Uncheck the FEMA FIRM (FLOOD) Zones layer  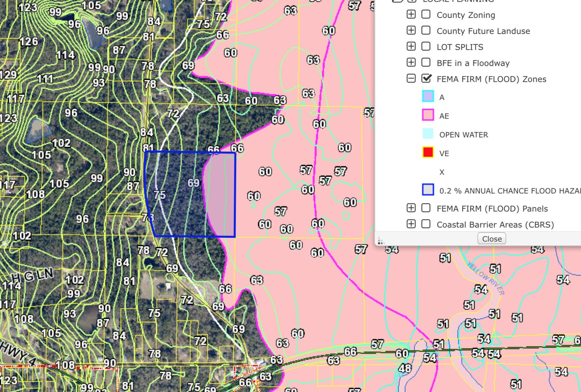(426, 78)
